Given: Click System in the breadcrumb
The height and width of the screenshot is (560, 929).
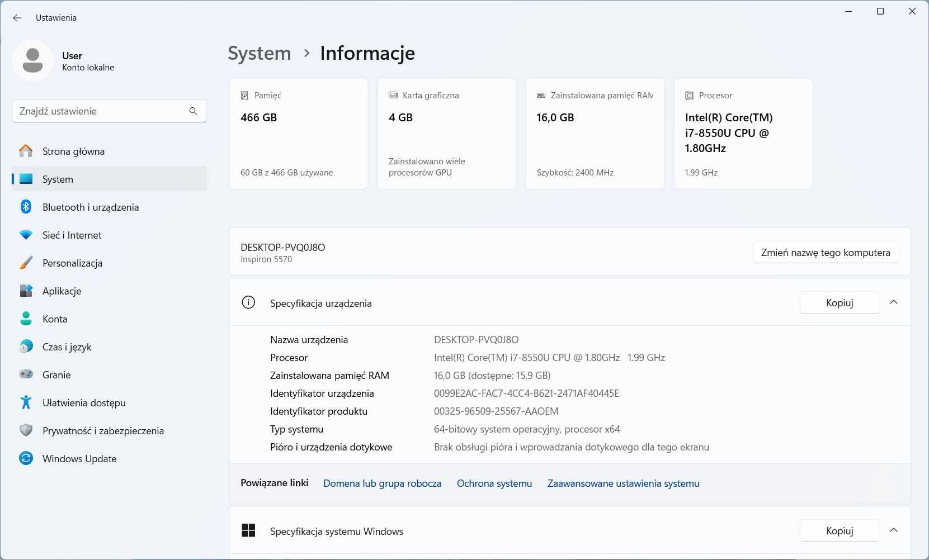Looking at the screenshot, I should click(x=260, y=53).
